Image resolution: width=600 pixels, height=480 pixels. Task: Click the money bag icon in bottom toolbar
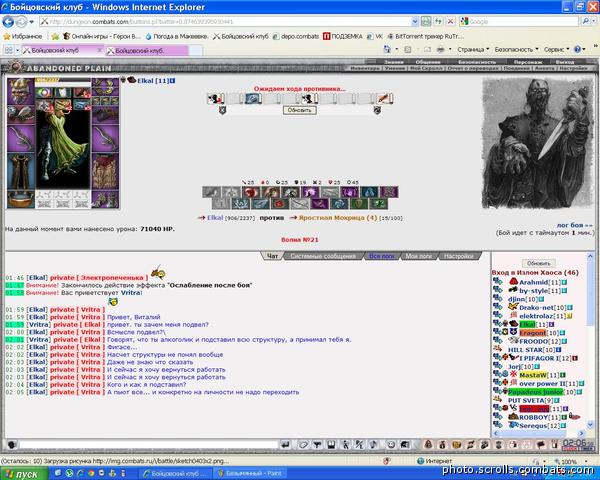pyautogui.click(x=442, y=444)
